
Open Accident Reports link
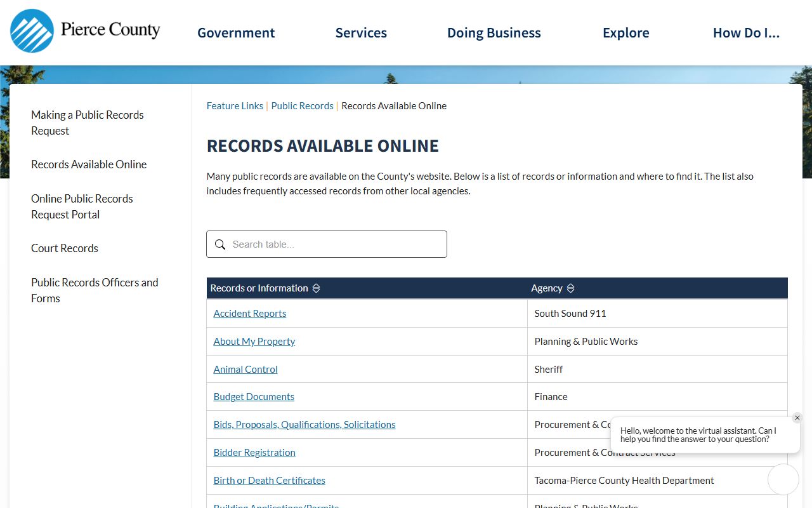point(250,314)
